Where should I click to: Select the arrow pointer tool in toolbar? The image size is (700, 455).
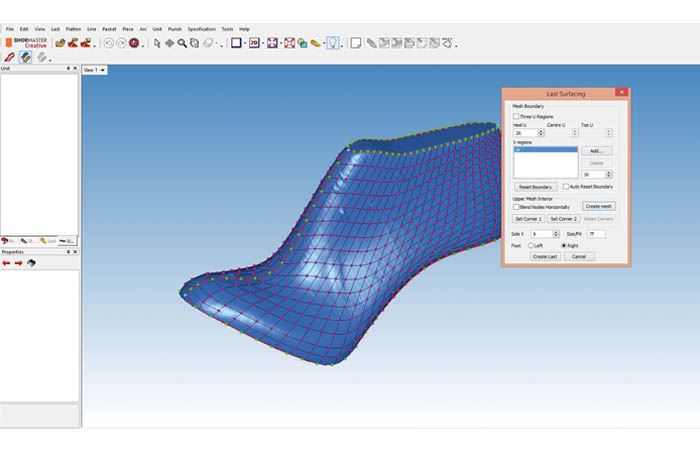157,43
